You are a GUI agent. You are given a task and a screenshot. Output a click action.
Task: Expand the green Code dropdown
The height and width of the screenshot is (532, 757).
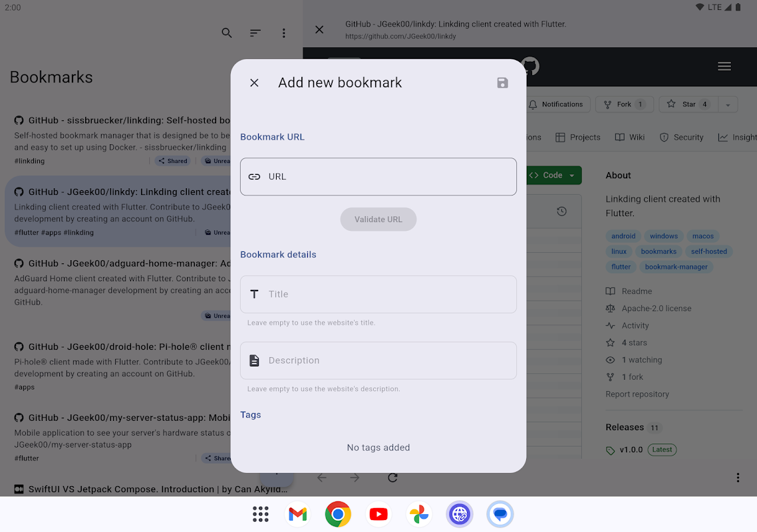(553, 176)
